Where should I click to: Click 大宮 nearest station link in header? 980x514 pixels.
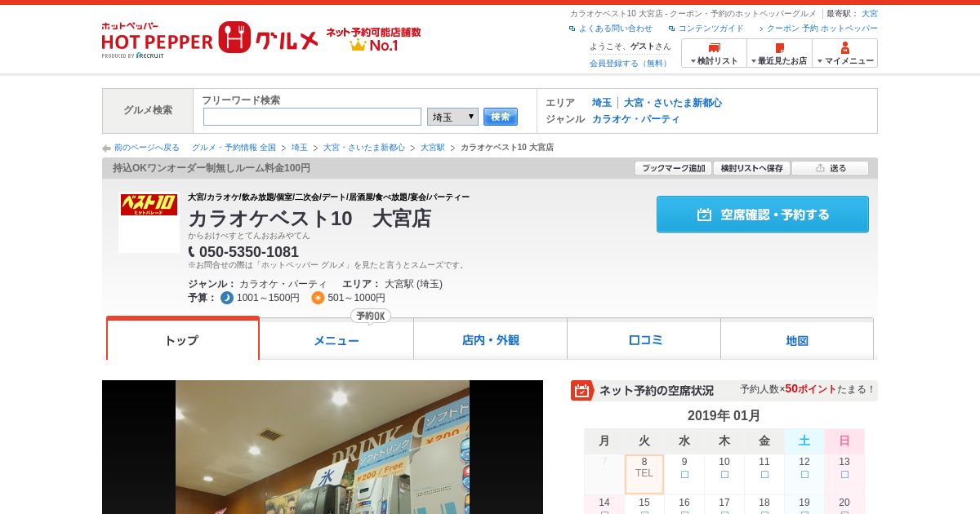tap(870, 14)
